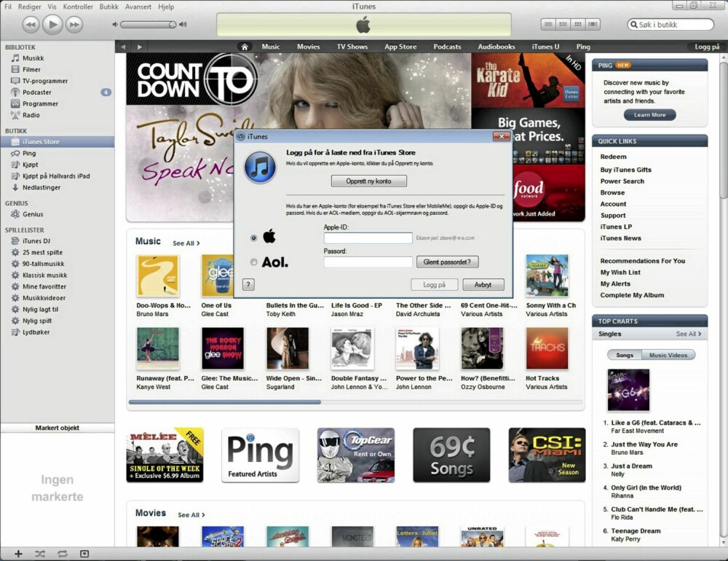
Task: Open TV-programmer in sidebar
Action: [45, 81]
